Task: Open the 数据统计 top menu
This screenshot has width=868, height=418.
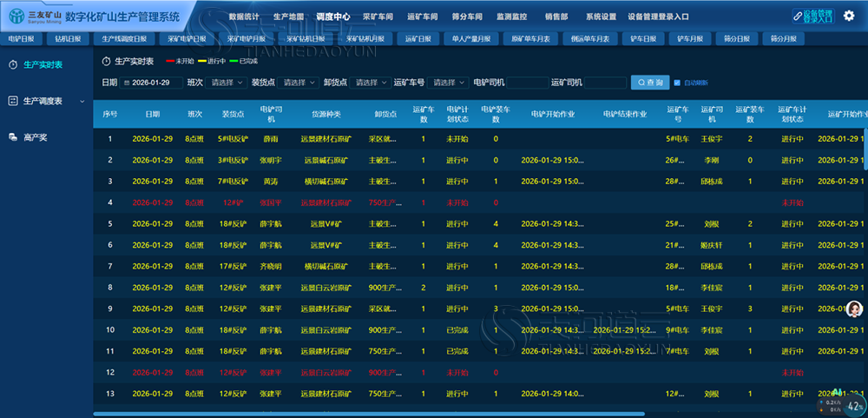Action: pos(244,17)
